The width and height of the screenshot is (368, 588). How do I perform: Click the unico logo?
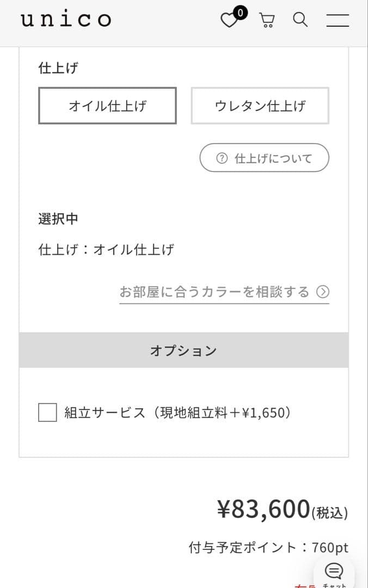point(66,20)
